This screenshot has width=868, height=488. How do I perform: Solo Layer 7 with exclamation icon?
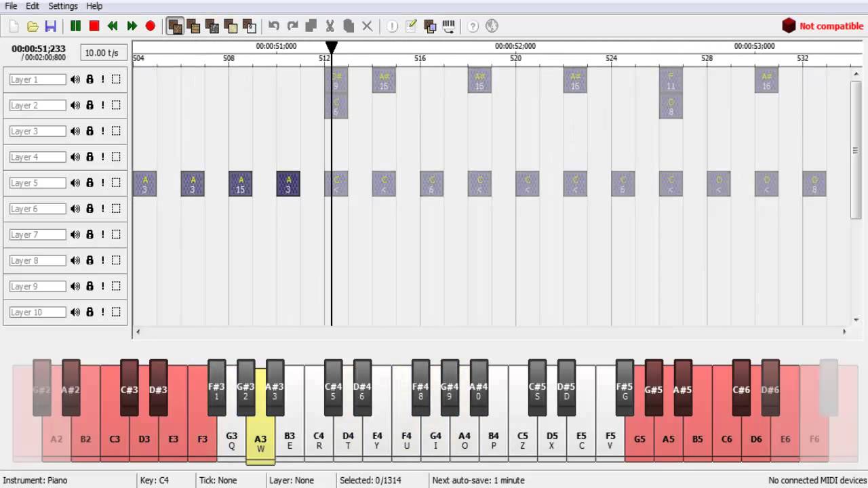coord(103,235)
